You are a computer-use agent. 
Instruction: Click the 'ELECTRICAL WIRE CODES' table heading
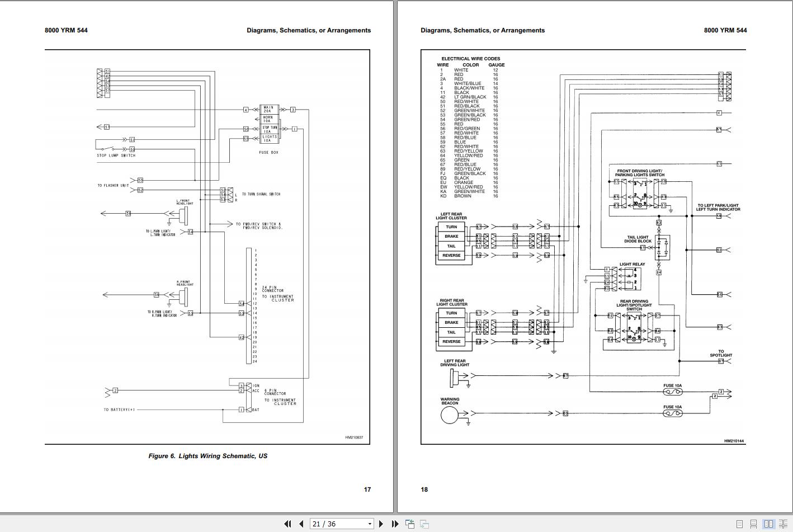click(471, 59)
